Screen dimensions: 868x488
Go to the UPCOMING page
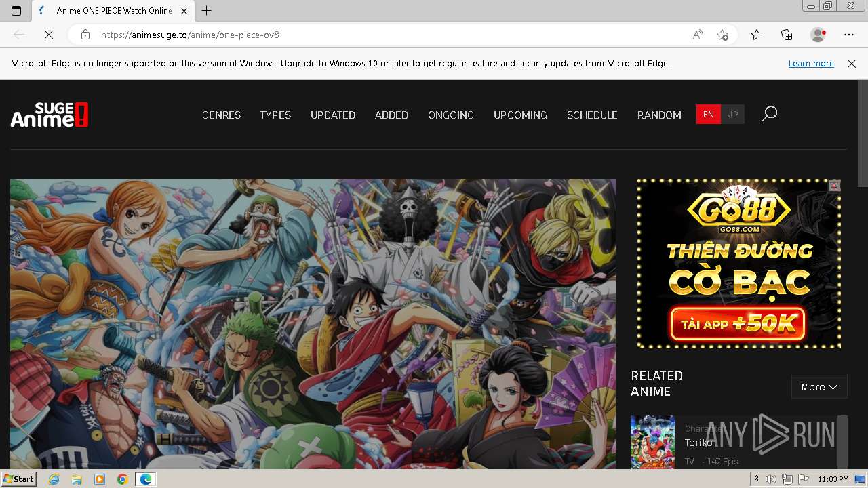[x=520, y=115]
